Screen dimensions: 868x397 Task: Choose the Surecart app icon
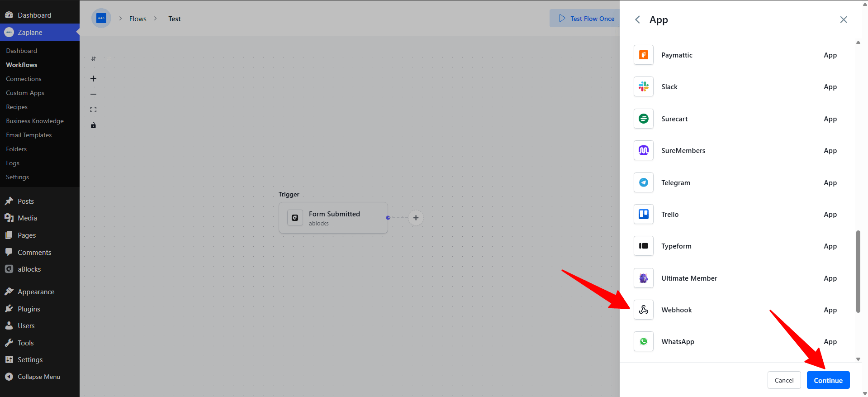tap(643, 119)
